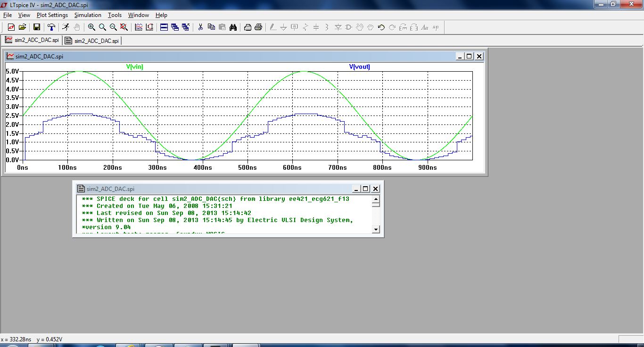The image size is (644, 347).
Task: Click the '5.0V' vertical axis label
Action: [12, 72]
